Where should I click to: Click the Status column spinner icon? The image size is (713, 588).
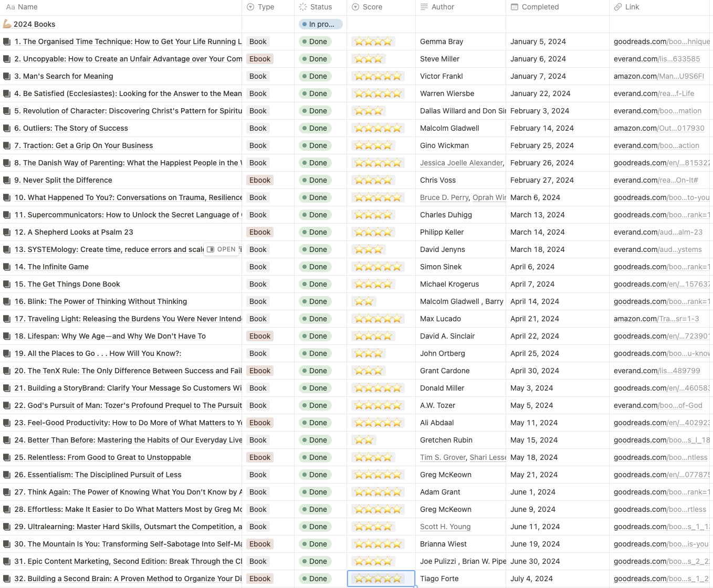tap(303, 7)
